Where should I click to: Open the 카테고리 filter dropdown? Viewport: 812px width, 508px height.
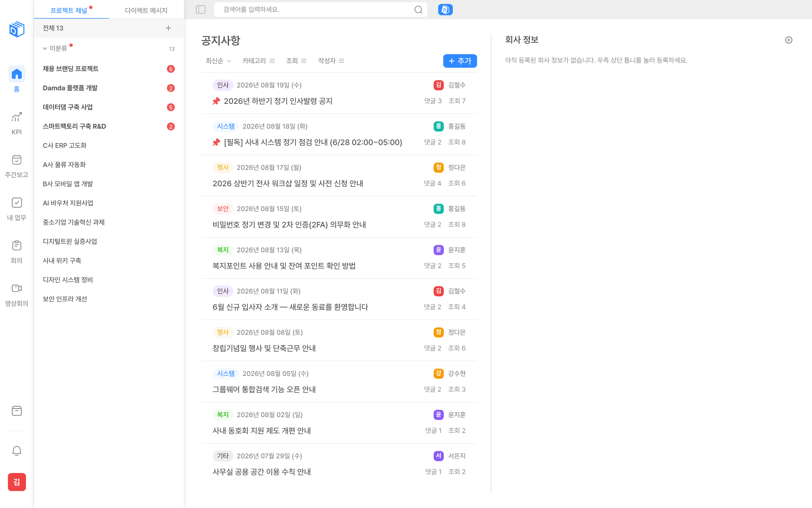(x=258, y=61)
